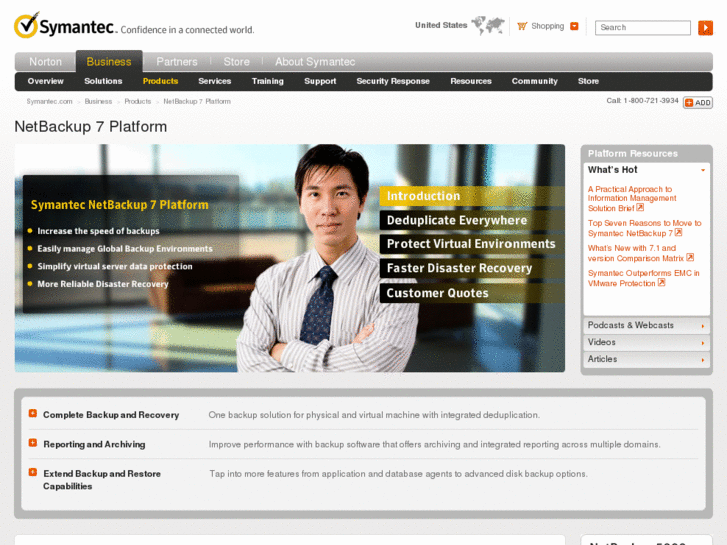727x545 pixels.
Task: Click the Resources menu item
Action: [x=471, y=81]
